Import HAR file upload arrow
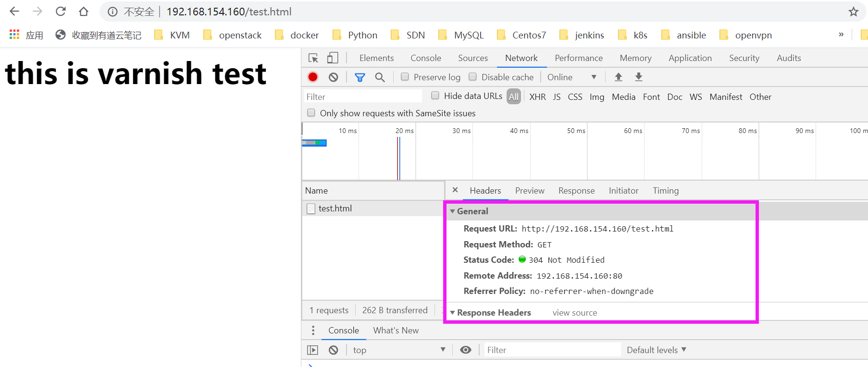 point(619,77)
